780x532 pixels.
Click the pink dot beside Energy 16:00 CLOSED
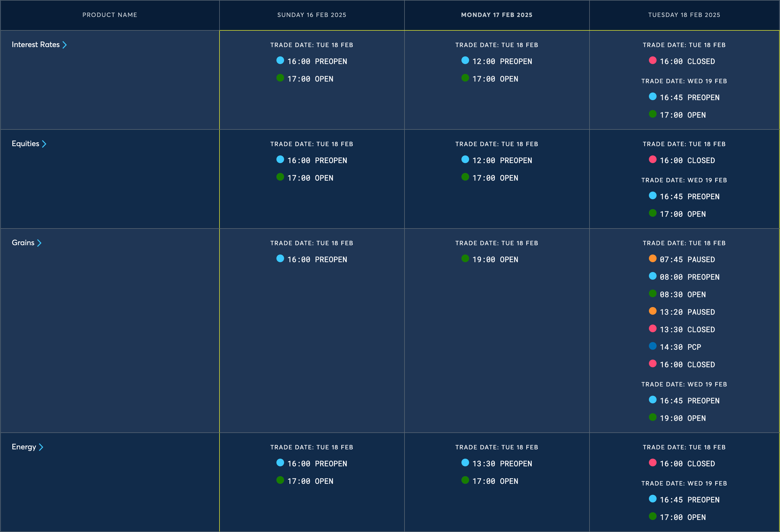pos(653,462)
